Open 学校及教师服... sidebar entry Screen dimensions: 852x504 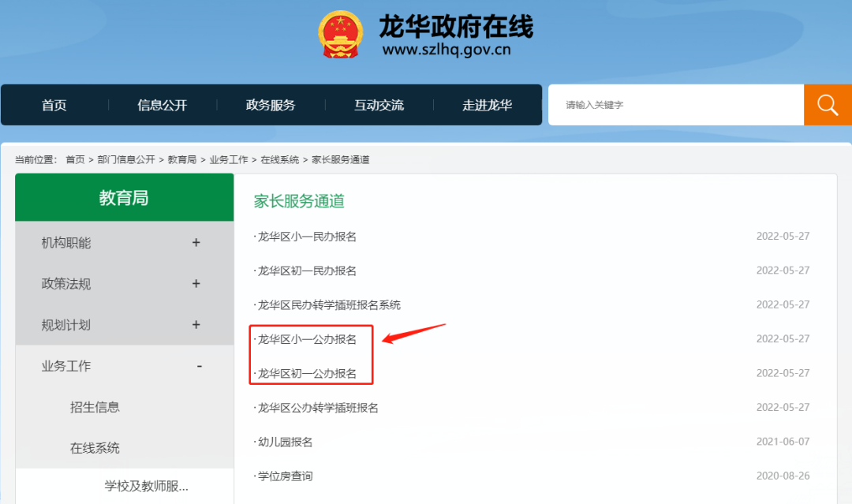(x=146, y=486)
